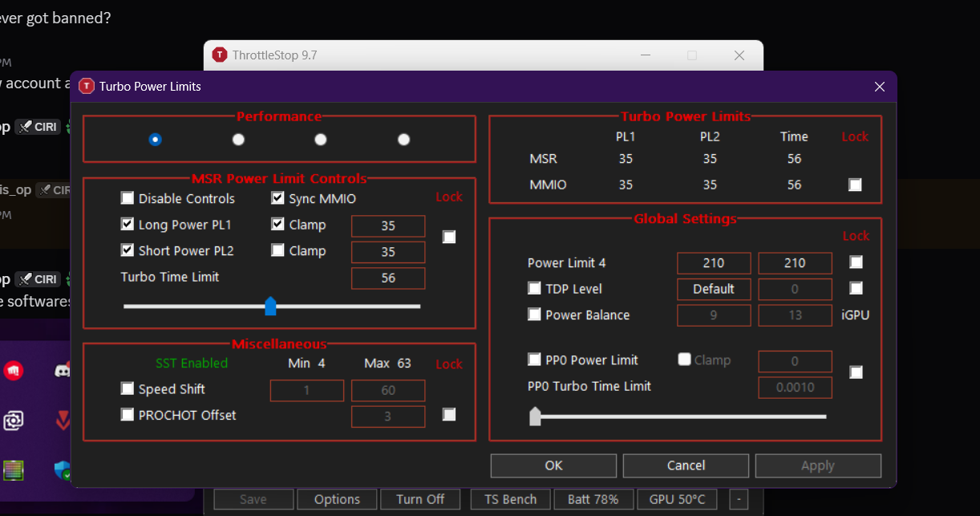
Task: Open the colorful grid tray icon
Action: pos(14,469)
